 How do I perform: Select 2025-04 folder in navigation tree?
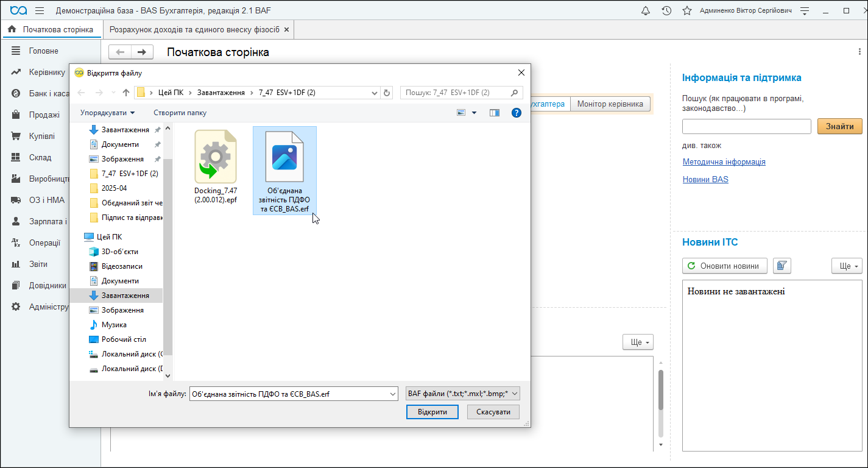(x=114, y=188)
